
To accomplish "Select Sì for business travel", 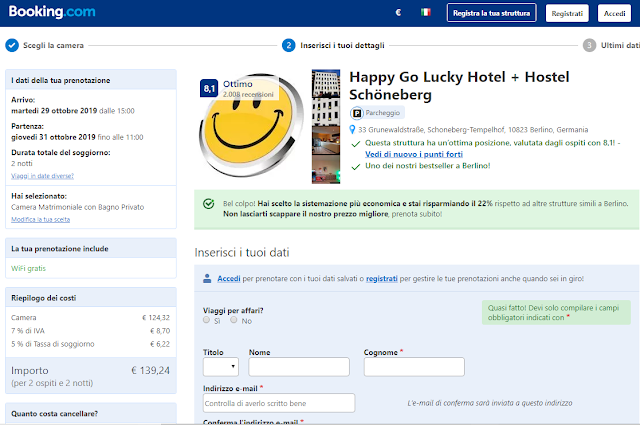I will point(207,320).
